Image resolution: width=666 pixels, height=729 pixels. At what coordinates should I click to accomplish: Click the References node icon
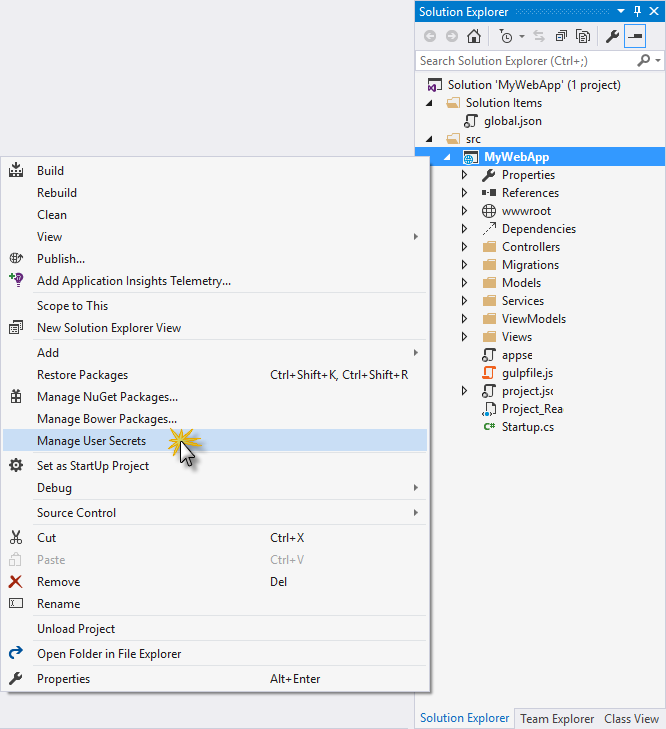tap(489, 192)
